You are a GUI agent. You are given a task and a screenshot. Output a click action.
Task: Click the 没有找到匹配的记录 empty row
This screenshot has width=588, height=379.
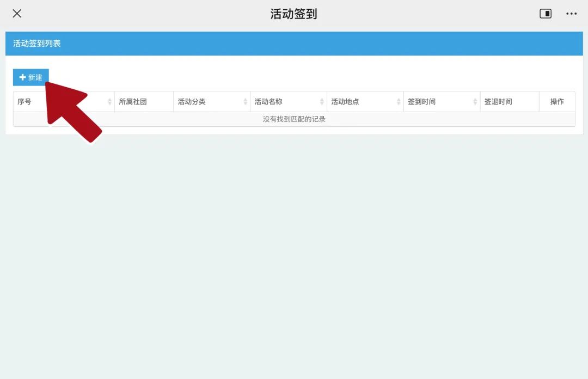pyautogui.click(x=294, y=119)
